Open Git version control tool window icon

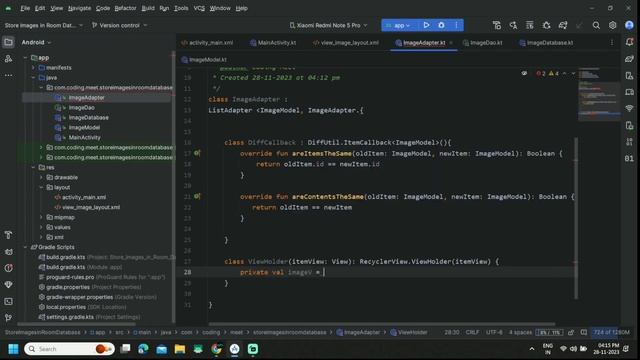[x=8, y=318]
